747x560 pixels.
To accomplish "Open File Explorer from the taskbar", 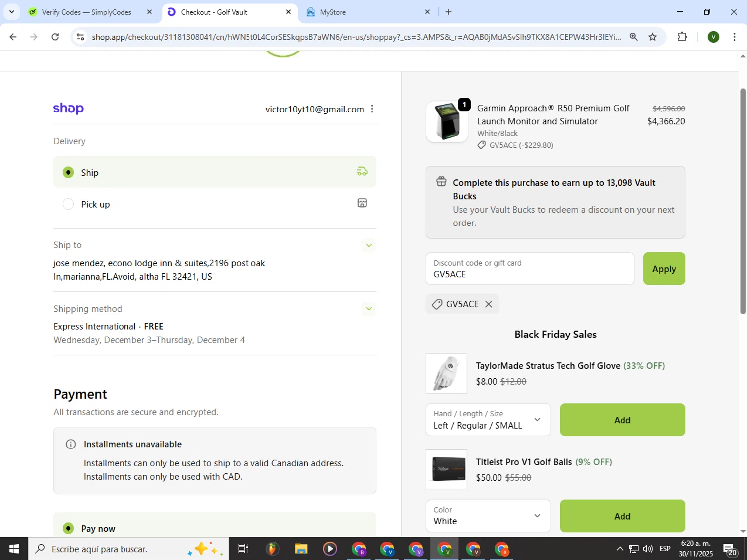I will 301,549.
